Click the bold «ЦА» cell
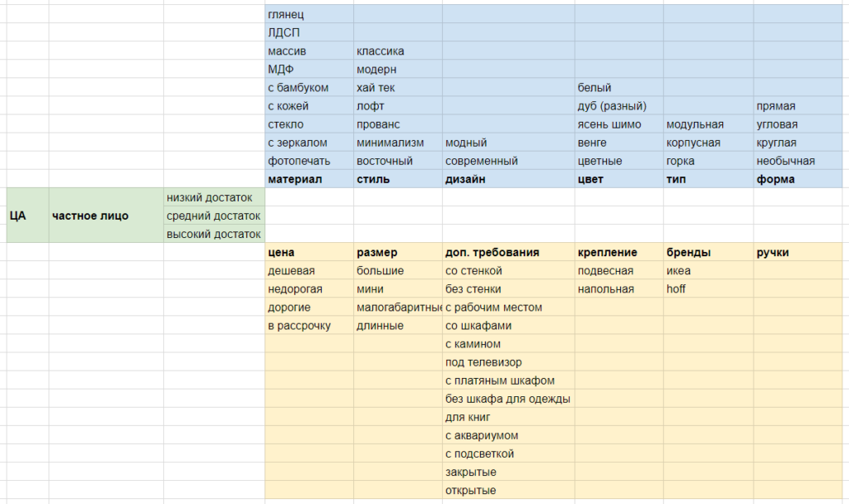 pyautogui.click(x=27, y=216)
